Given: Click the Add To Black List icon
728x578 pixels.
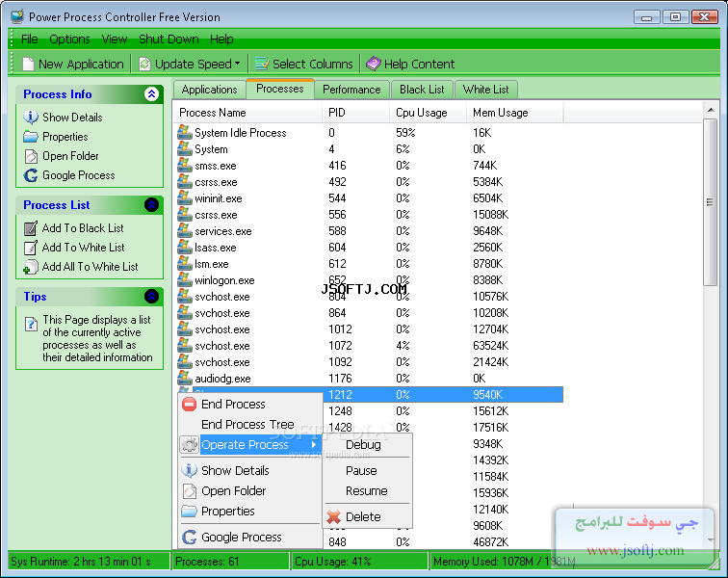Looking at the screenshot, I should 31,228.
